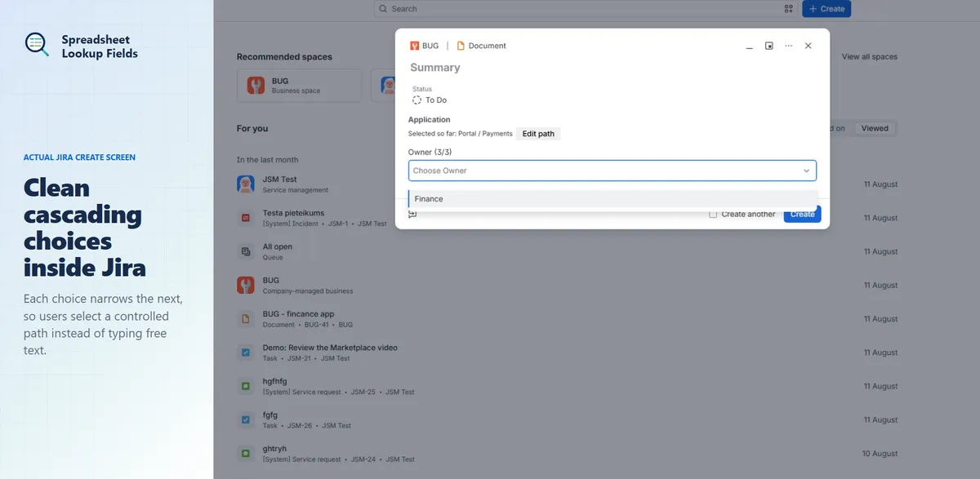
Task: Minimize the create dialog
Action: [750, 46]
